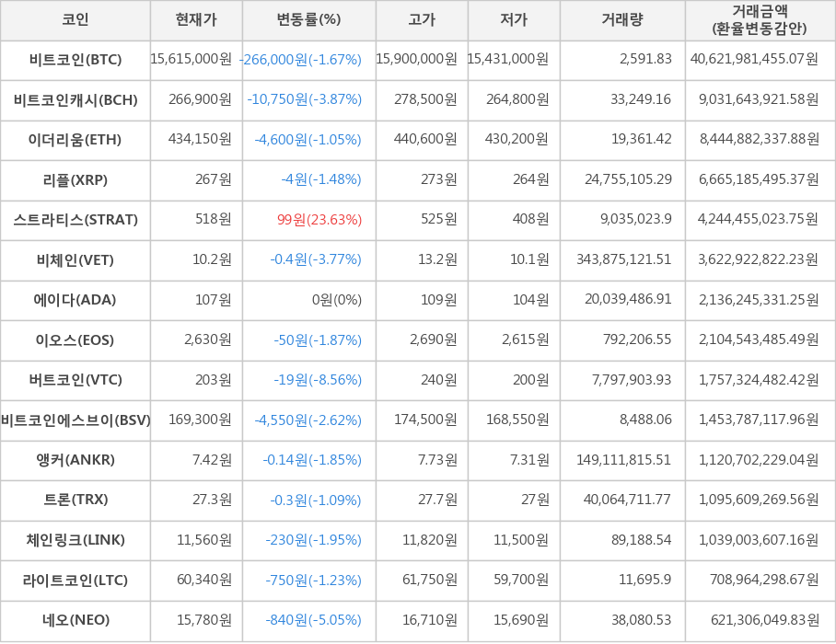Click STRAT's red 99원(23.63%) change value
The height and width of the screenshot is (644, 836).
(319, 220)
